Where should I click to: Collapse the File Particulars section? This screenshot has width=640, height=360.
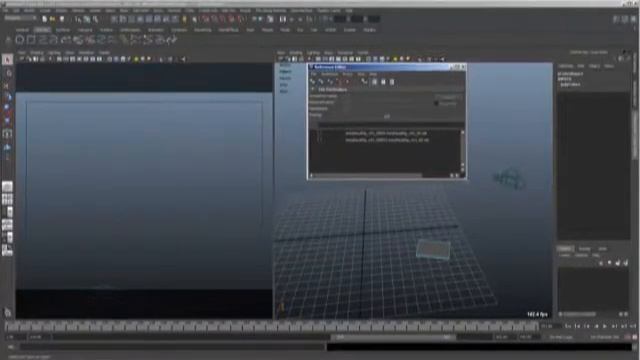(x=313, y=89)
